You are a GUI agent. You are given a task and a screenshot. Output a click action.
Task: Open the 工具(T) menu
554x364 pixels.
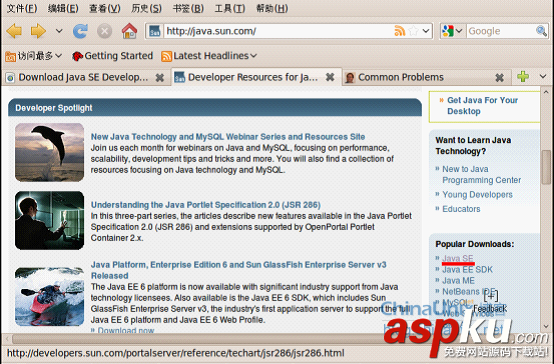point(230,8)
